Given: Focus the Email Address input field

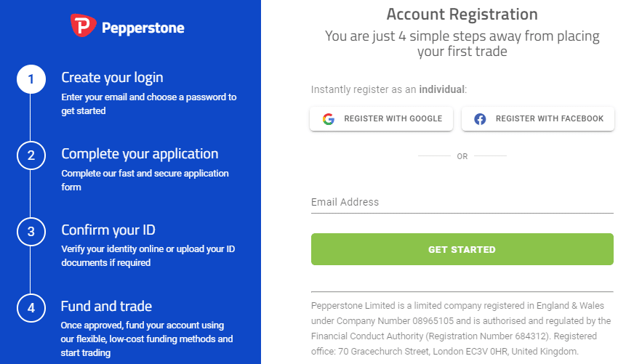Looking at the screenshot, I should click(462, 203).
